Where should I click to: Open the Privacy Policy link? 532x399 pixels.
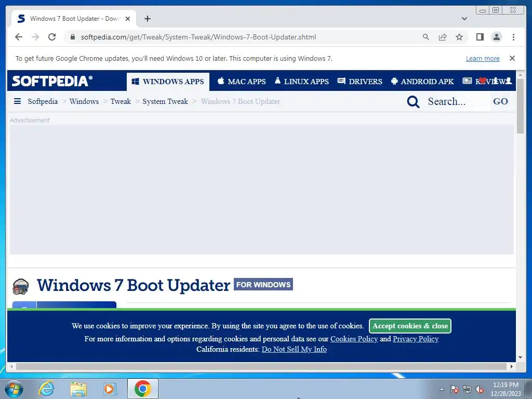(416, 339)
